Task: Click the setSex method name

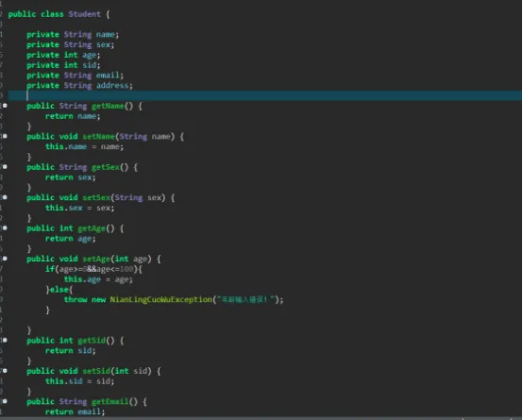Action: pyautogui.click(x=96, y=198)
